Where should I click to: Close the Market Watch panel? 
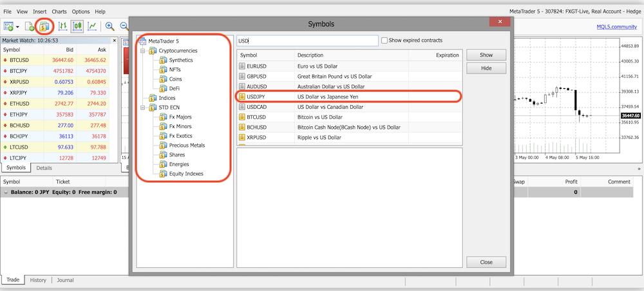click(x=114, y=41)
